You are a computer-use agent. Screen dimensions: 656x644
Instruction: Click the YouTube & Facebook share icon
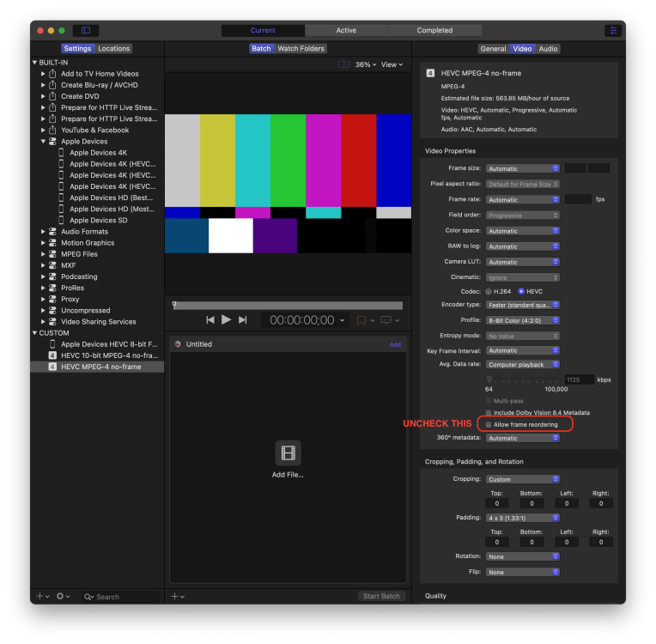click(52, 131)
